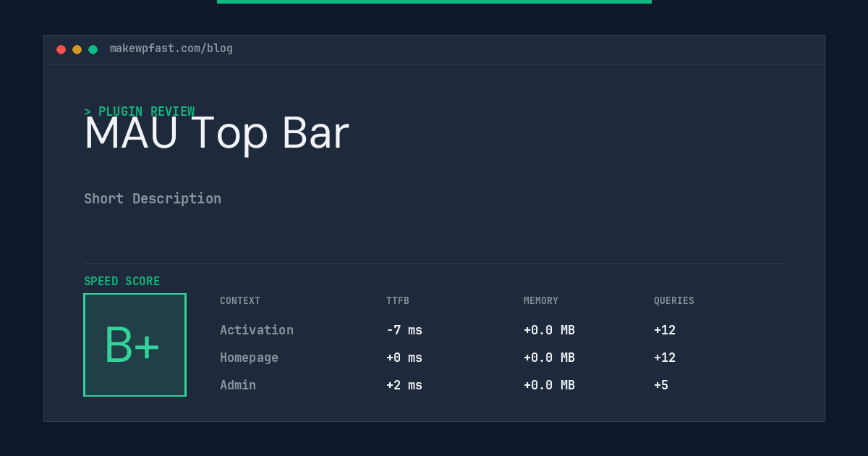The image size is (868, 456).
Task: Click the MEMORY column header
Action: click(541, 301)
